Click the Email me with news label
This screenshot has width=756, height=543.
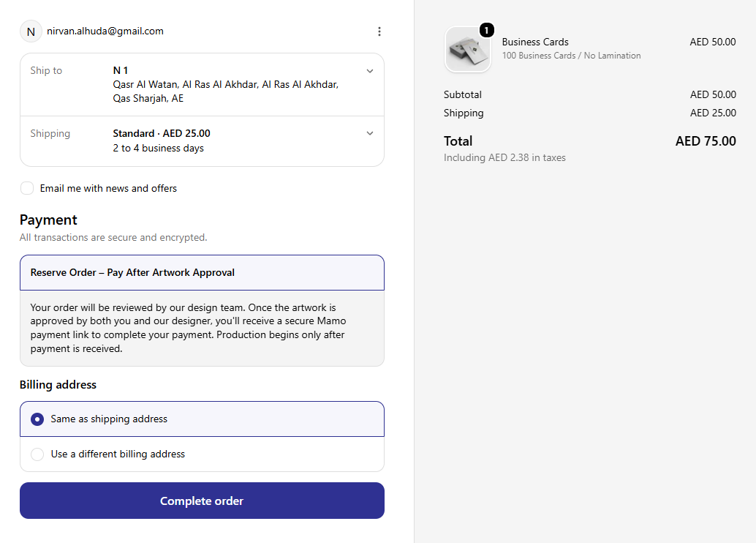click(x=108, y=188)
